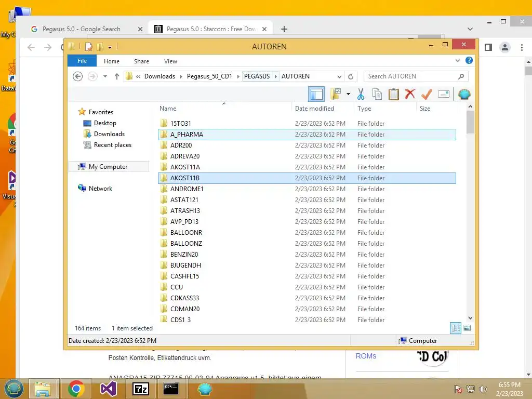Toggle the navigation pane layout button
The image size is (532, 399).
[316, 94]
